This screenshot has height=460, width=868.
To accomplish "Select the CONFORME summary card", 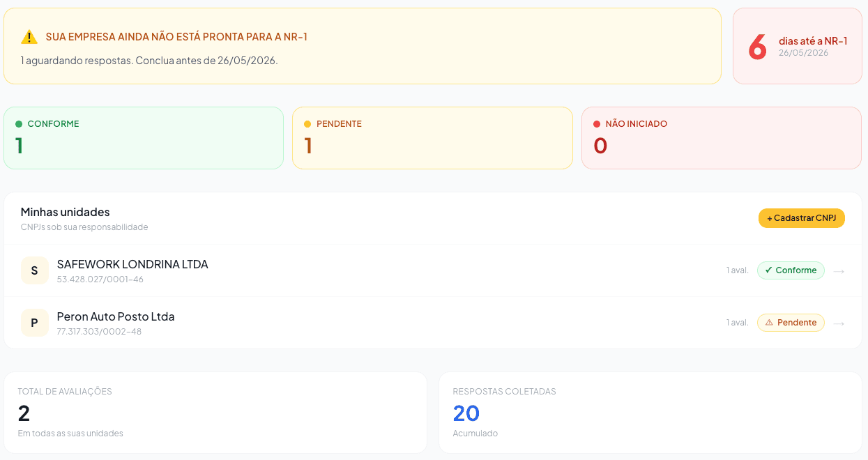I will (x=144, y=138).
